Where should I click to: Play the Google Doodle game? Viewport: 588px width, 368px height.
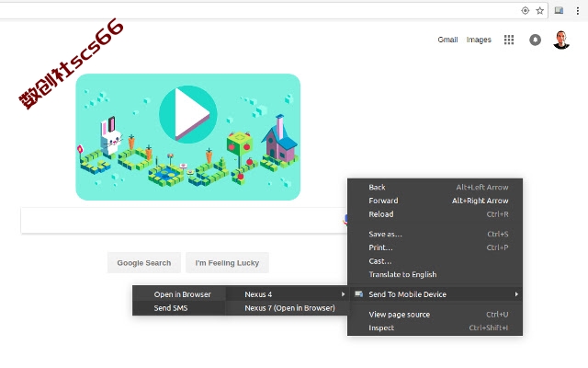pyautogui.click(x=187, y=114)
